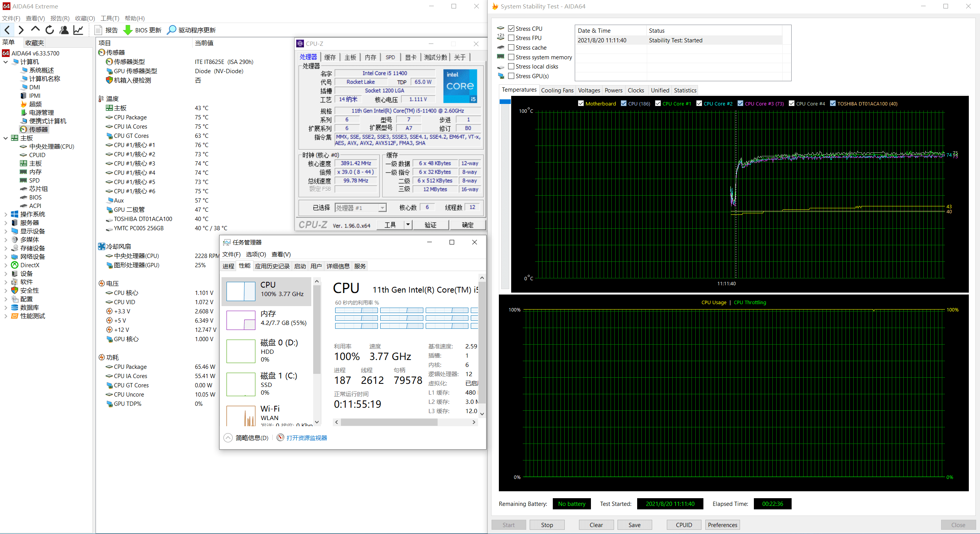Click 打开资源监视器 link in Task Manager
Image resolution: width=980 pixels, height=534 pixels.
click(307, 438)
